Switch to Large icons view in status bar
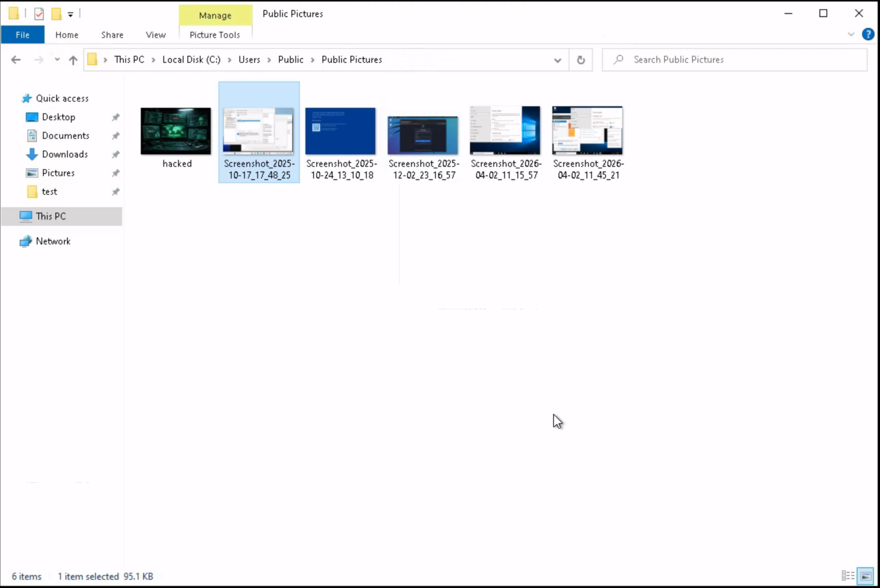This screenshot has height=588, width=880. pos(866,576)
